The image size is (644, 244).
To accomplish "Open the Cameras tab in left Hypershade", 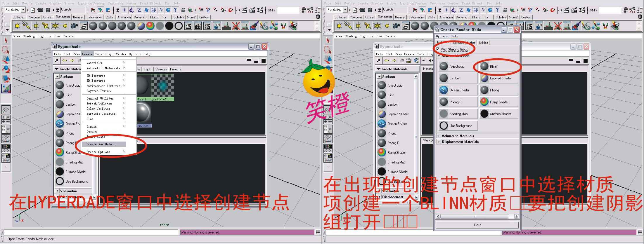I will (161, 69).
